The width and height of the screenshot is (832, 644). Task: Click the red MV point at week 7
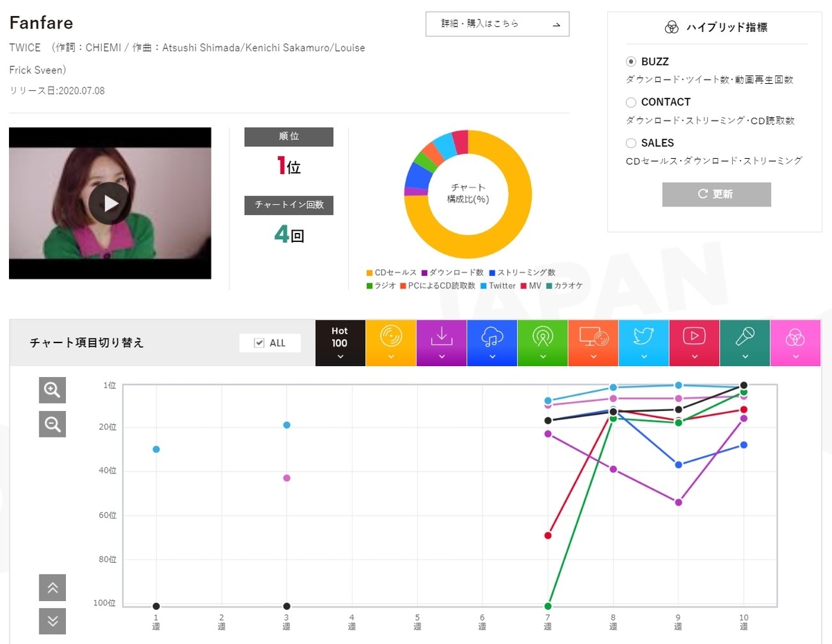pyautogui.click(x=548, y=535)
